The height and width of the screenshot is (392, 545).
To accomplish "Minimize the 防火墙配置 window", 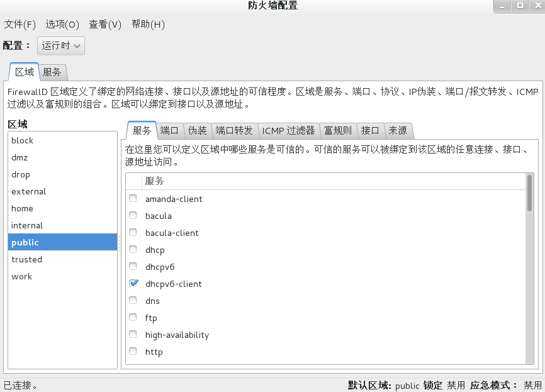I will [502, 6].
